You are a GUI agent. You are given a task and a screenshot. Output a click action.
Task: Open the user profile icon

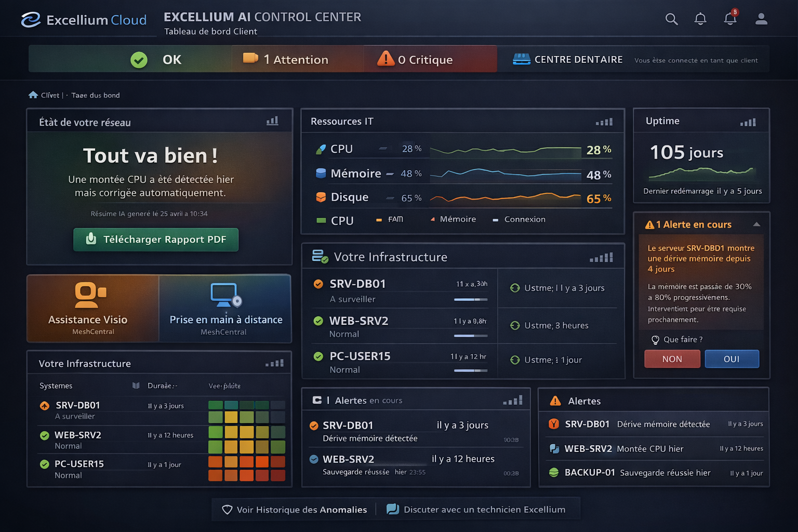point(761,19)
